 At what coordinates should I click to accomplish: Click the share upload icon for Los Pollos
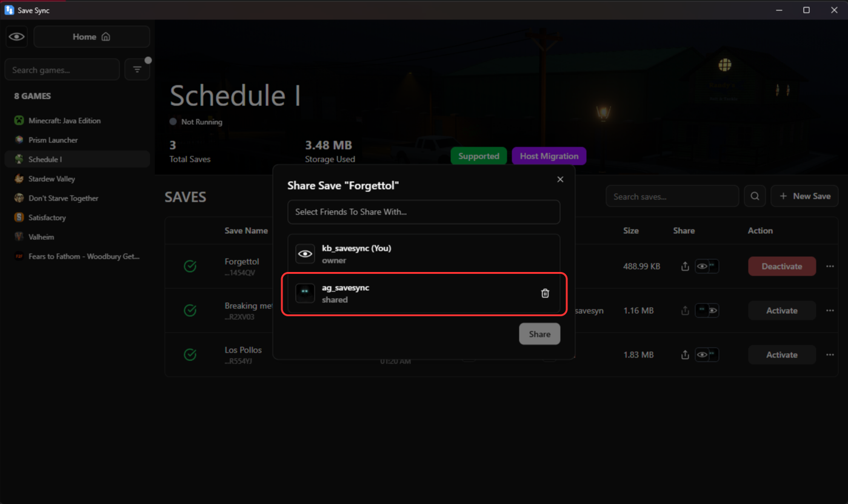pos(685,354)
